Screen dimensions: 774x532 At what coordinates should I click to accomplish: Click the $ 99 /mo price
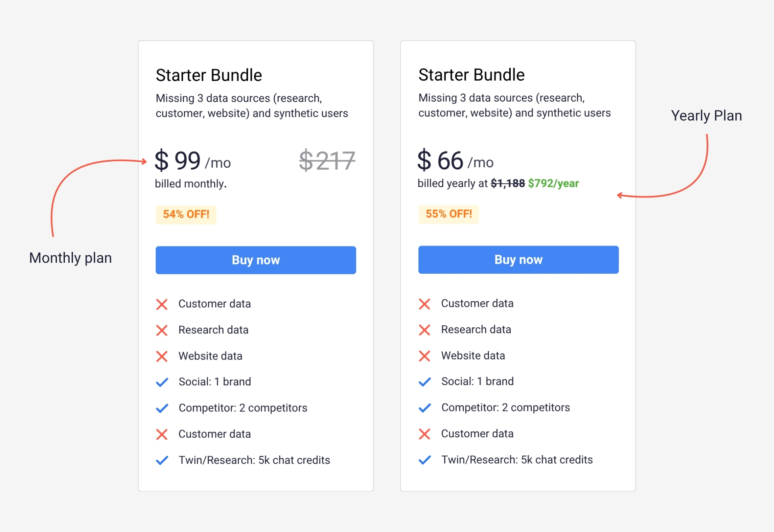pyautogui.click(x=193, y=161)
